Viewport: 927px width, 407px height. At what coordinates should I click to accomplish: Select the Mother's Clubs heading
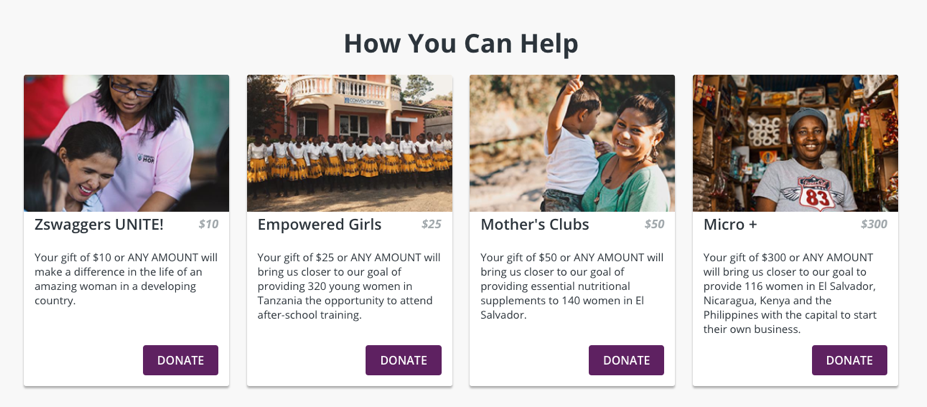(534, 224)
